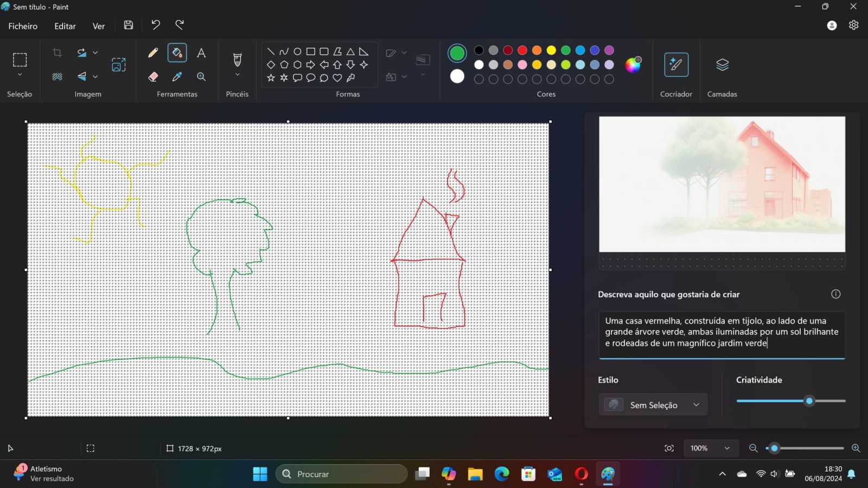
Task: Click the Zoom out magnifier
Action: [x=753, y=448]
